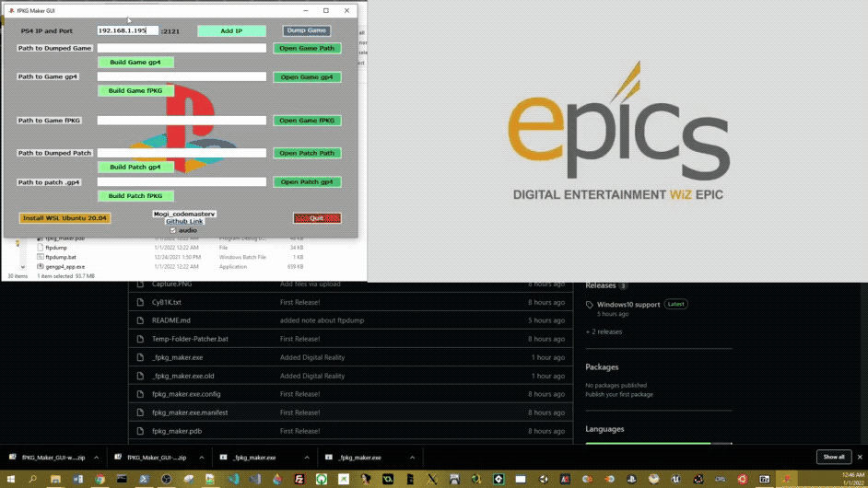
Task: Click gengp4_app.exe file icon in Explorer
Action: pyautogui.click(x=40, y=266)
